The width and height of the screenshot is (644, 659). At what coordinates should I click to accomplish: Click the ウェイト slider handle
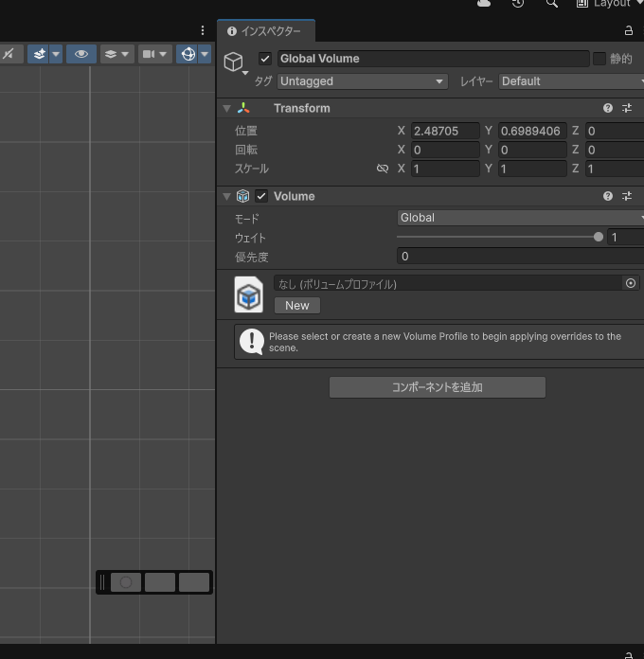tap(599, 238)
